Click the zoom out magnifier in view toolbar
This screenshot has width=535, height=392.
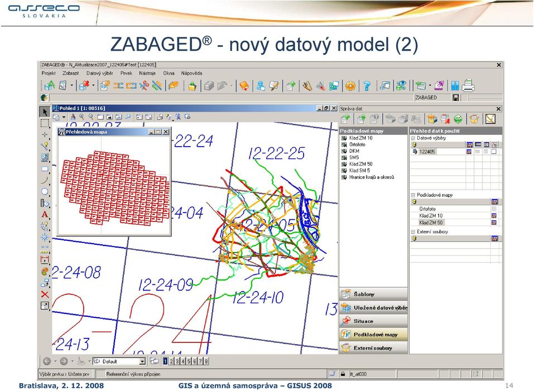pos(91,117)
